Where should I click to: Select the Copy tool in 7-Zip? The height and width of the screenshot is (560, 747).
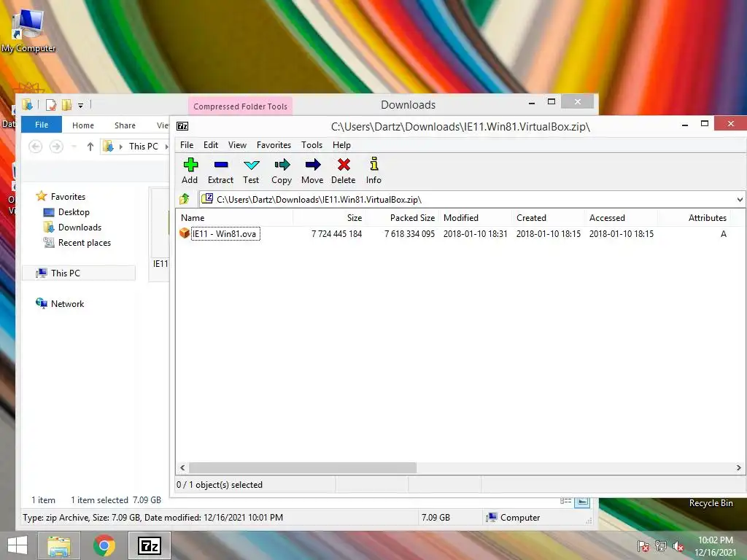282,171
